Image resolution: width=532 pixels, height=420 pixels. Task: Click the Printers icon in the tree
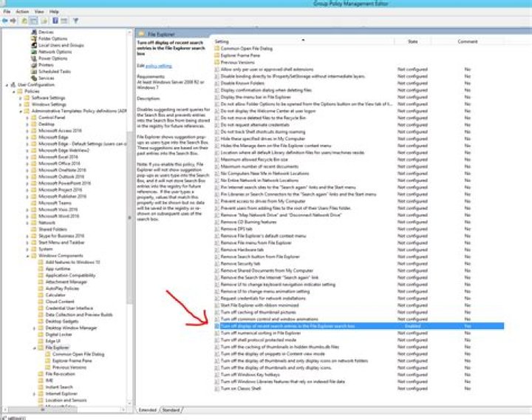coord(34,65)
